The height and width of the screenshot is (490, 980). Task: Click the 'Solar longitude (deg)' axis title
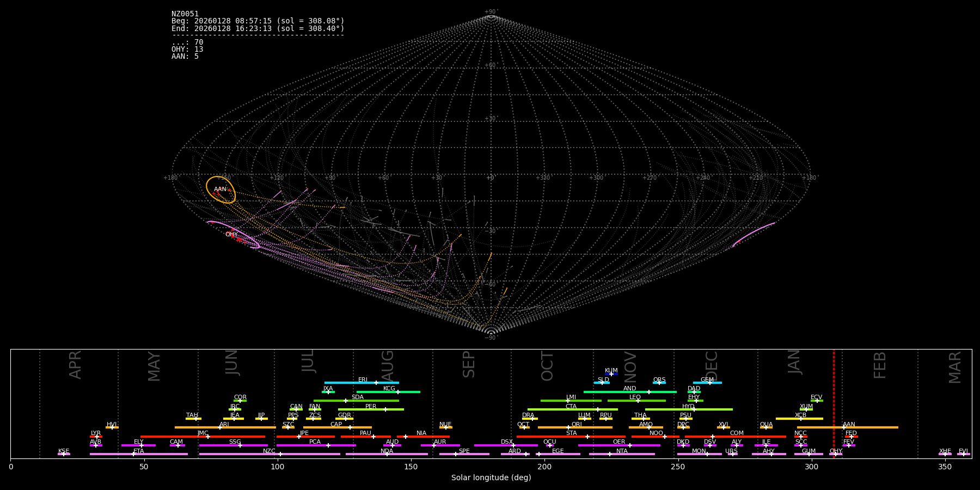(491, 478)
